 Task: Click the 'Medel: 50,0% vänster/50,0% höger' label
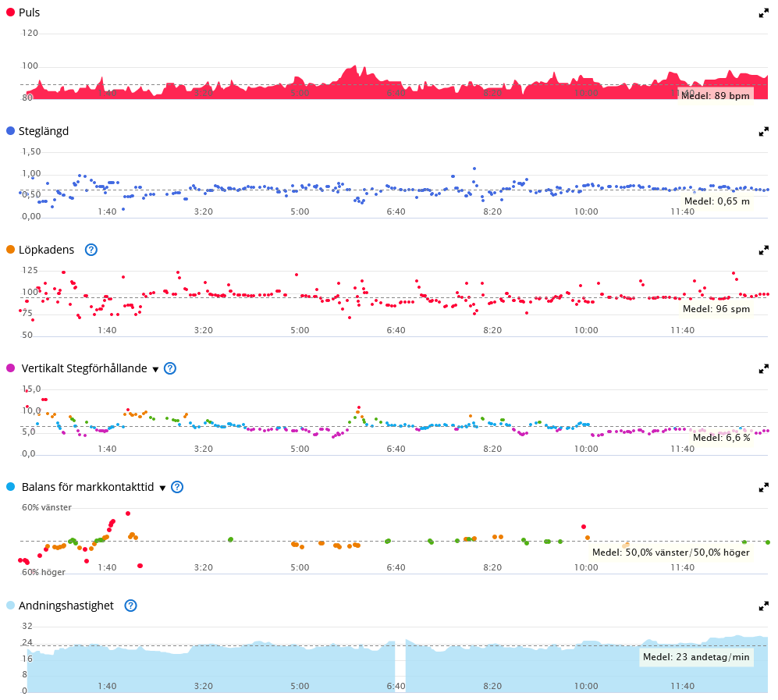pyautogui.click(x=671, y=553)
